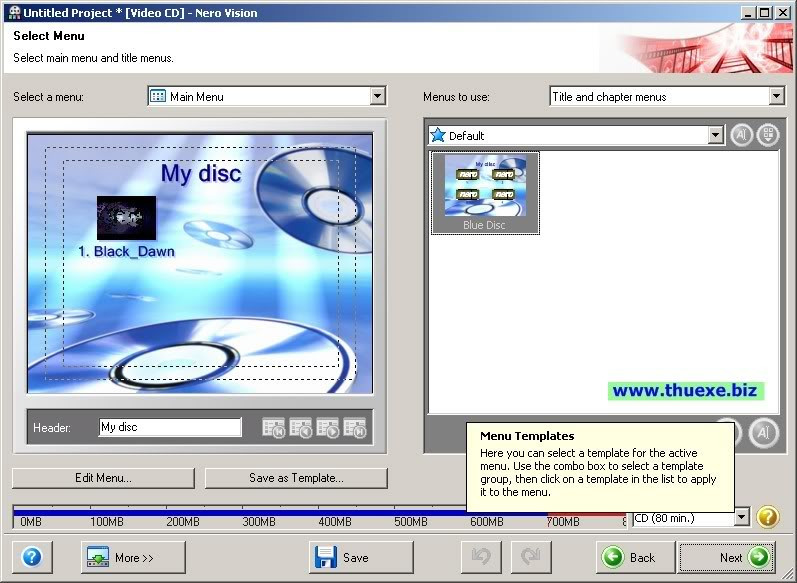Select the Blue Disc template thumbnail
797x583 pixels.
tap(485, 192)
